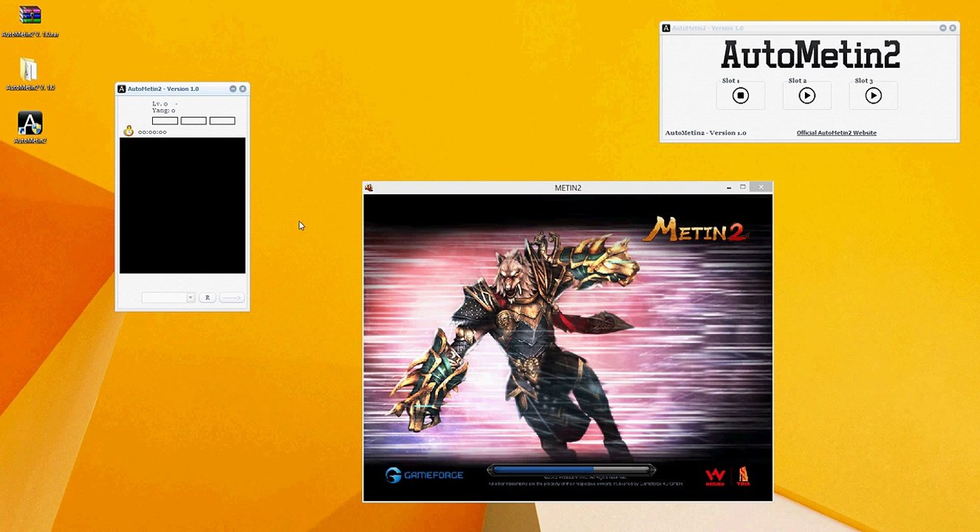
Task: Open the AutoMetin2 V. 1.0.rar archive
Action: click(30, 21)
